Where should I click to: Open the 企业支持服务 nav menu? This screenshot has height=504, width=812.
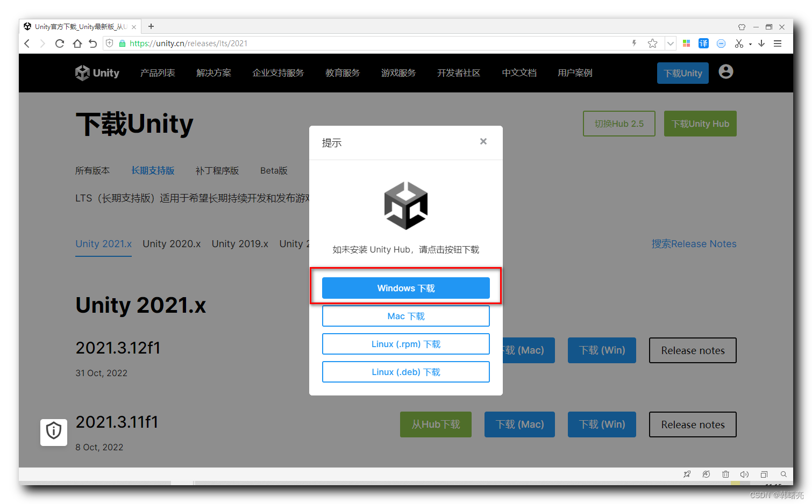(278, 73)
